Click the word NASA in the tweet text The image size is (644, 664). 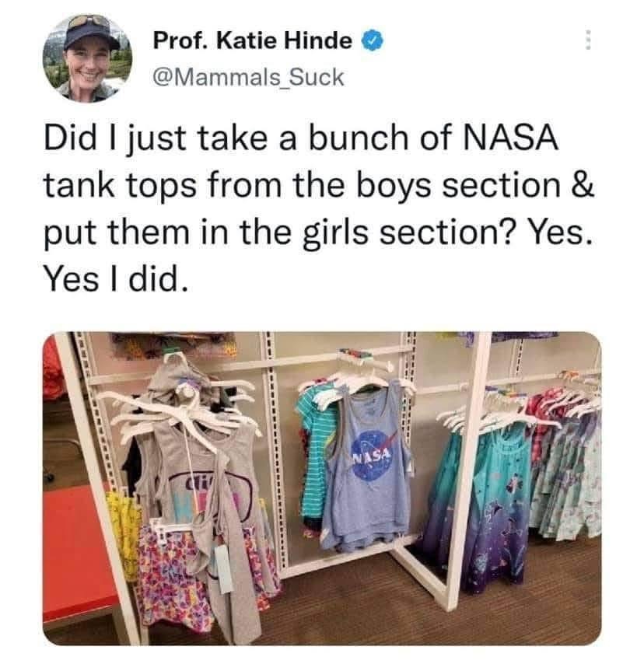[x=510, y=138]
